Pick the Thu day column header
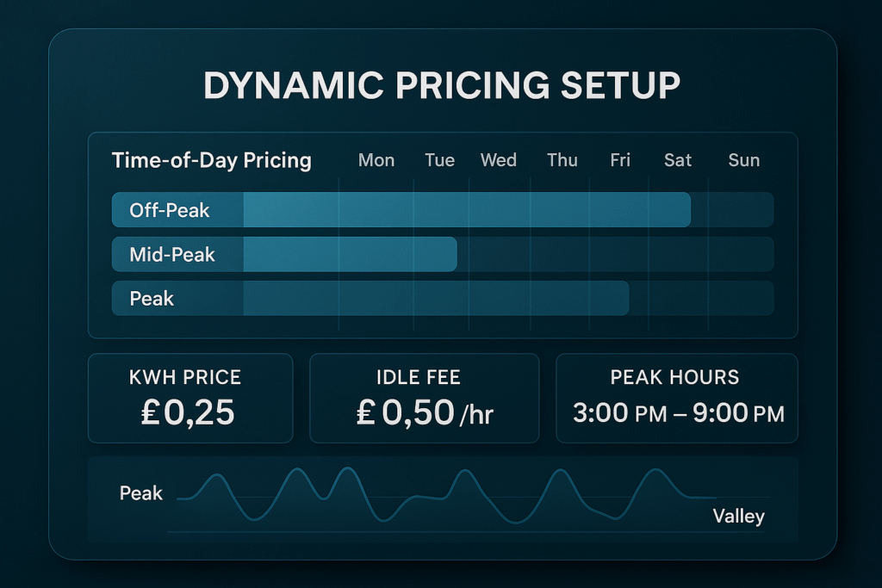The height and width of the screenshot is (588, 882). pos(562,160)
